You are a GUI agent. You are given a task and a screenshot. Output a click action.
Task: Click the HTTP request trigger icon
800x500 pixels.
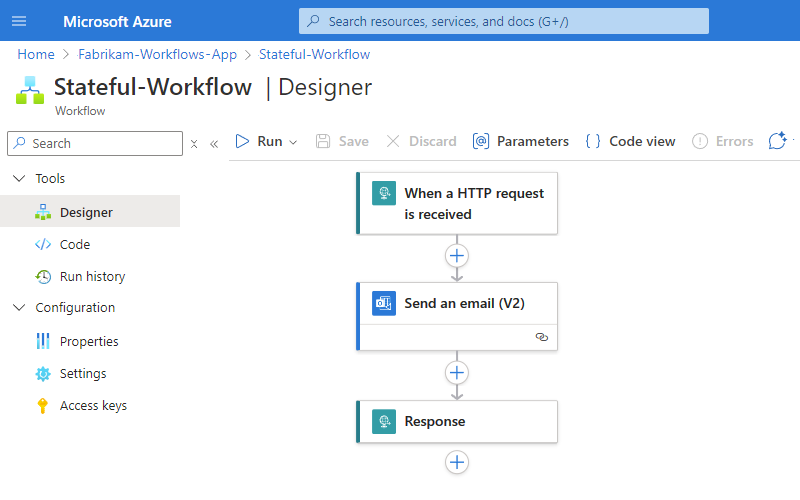click(x=384, y=193)
